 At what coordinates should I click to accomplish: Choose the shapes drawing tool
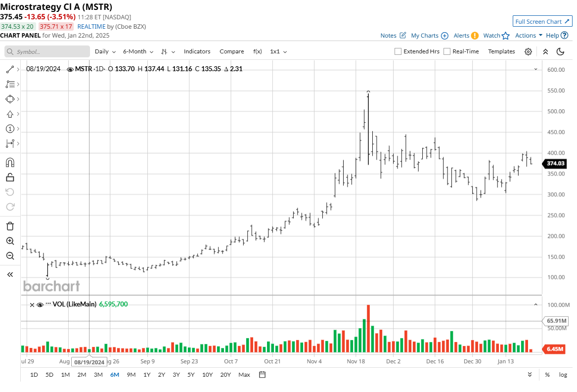coord(10,99)
